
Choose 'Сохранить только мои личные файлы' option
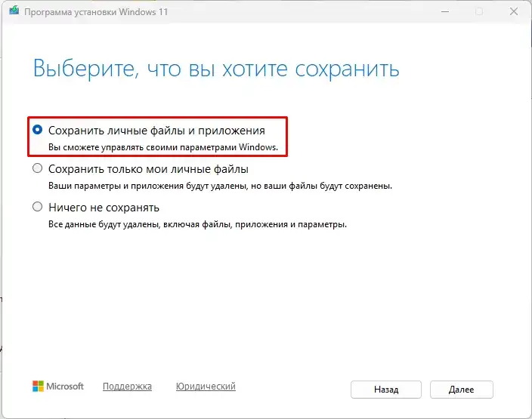tap(37, 168)
